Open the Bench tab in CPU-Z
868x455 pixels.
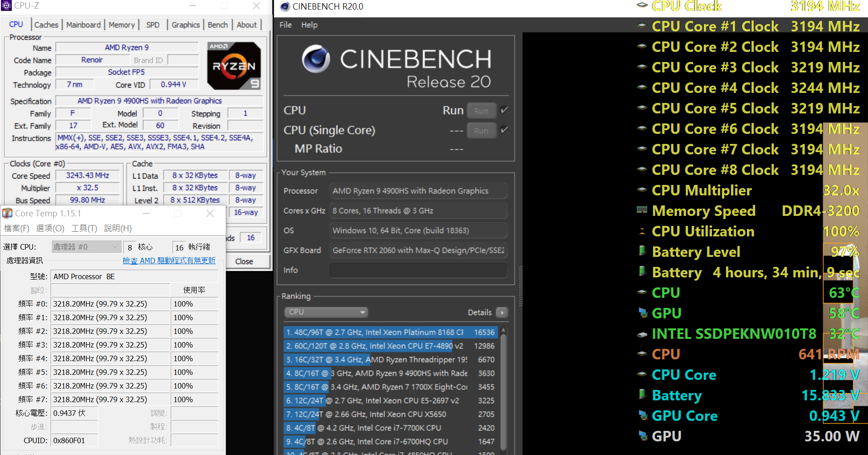coord(218,25)
